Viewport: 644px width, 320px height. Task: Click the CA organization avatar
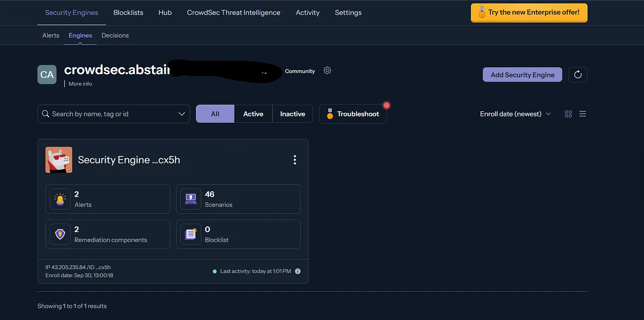click(47, 75)
